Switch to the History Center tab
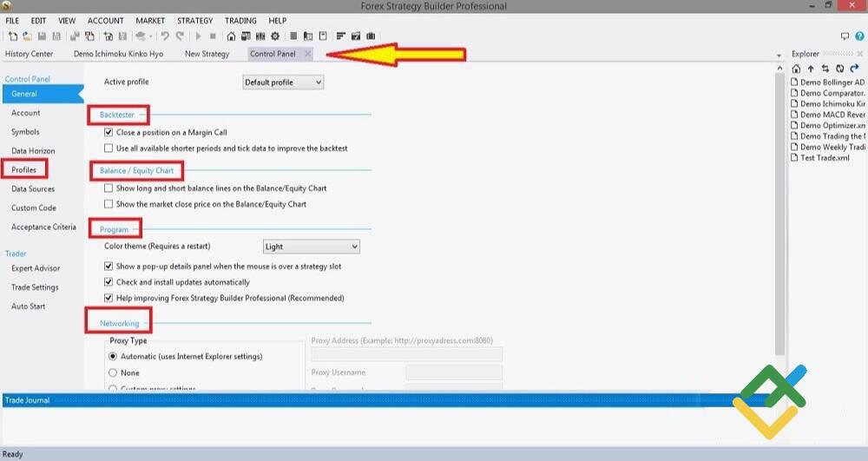This screenshot has height=461, width=868. pos(29,54)
